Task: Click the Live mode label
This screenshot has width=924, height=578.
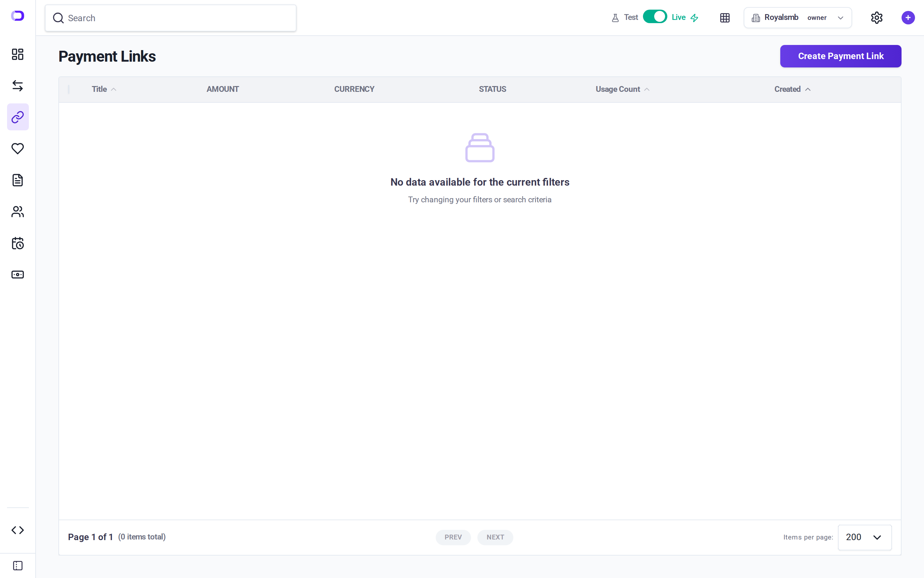Action: pos(679,18)
